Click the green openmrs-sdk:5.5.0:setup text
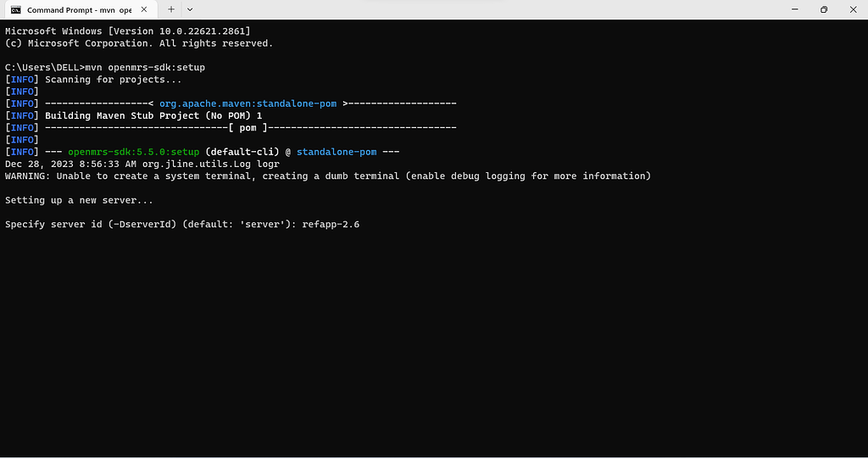This screenshot has height=458, width=868. tap(133, 152)
